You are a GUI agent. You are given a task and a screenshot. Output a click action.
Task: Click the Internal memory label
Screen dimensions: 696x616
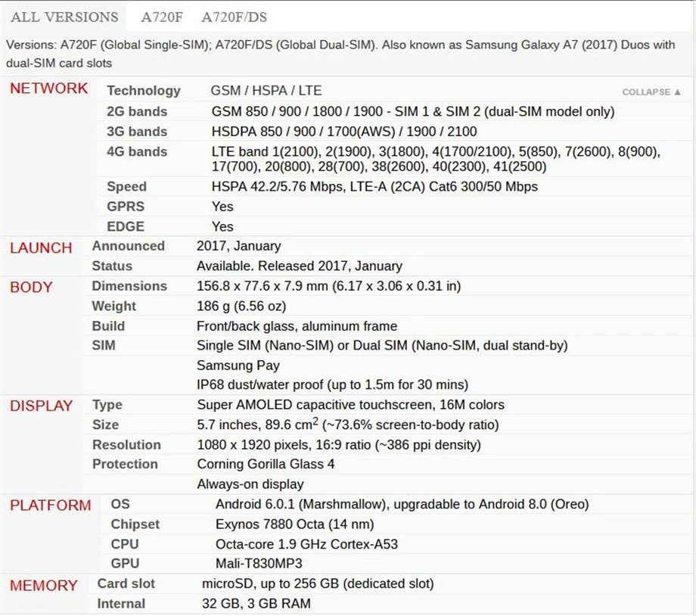121,604
